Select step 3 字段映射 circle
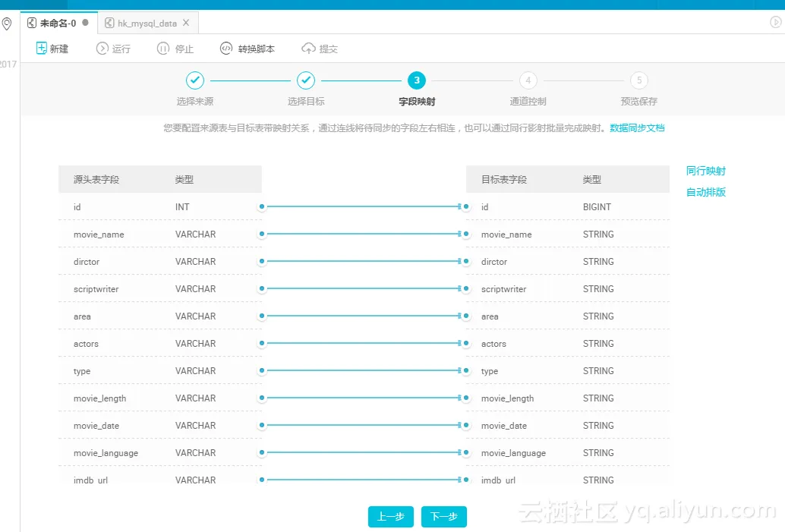Screen dimensions: 785x532 point(417,80)
